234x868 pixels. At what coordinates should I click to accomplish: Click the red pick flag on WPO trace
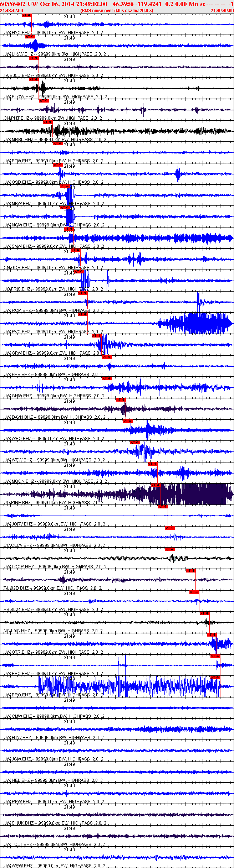[128, 421]
